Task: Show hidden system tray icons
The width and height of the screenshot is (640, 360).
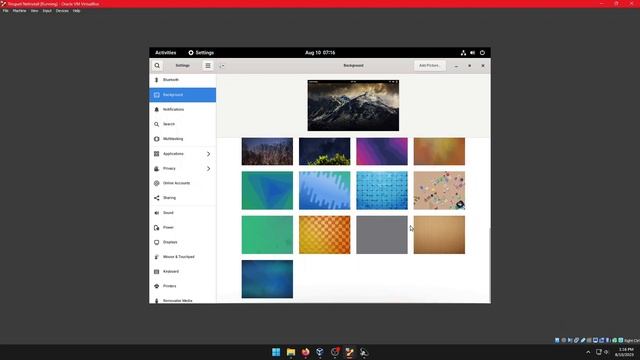Action: point(588,352)
